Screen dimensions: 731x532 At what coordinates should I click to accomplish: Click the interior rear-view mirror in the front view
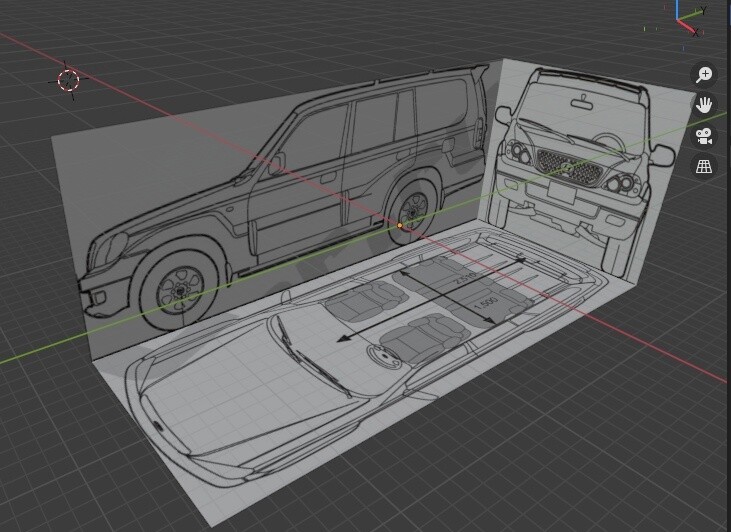[x=582, y=102]
